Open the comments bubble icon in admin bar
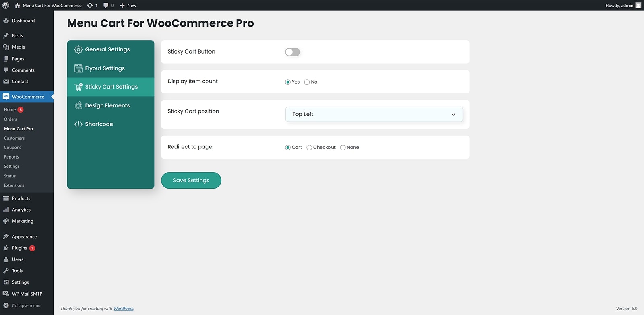Viewport: 644px width, 315px height. click(x=106, y=6)
